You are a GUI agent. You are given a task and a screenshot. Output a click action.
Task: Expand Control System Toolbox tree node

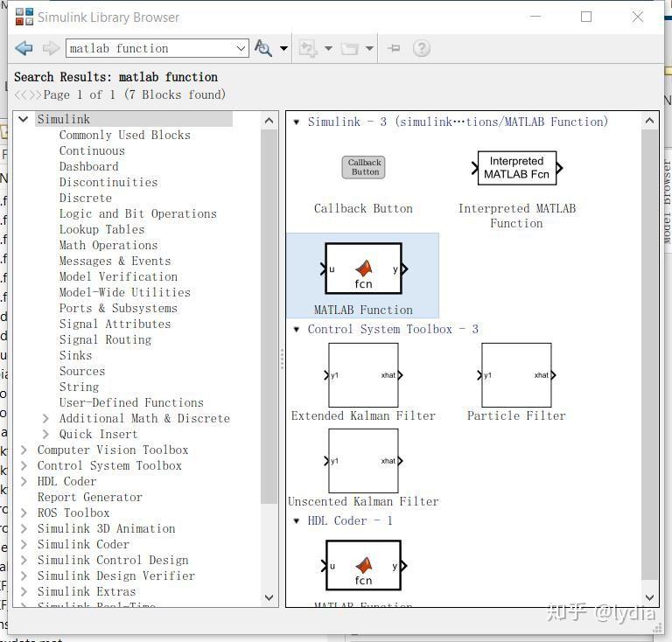(x=24, y=466)
